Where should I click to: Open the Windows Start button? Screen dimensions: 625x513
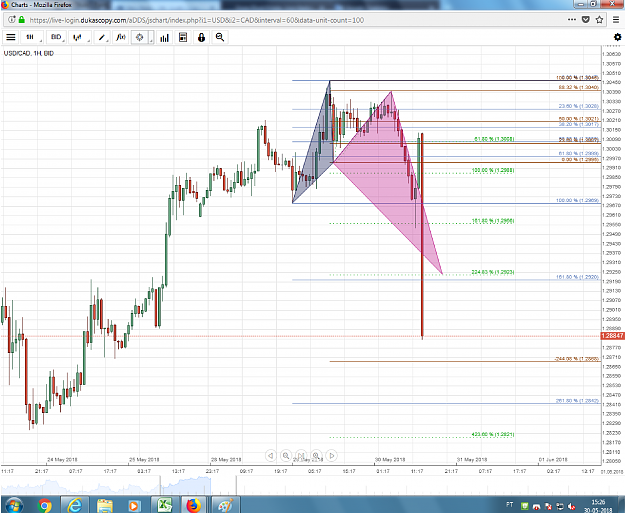[x=14, y=505]
